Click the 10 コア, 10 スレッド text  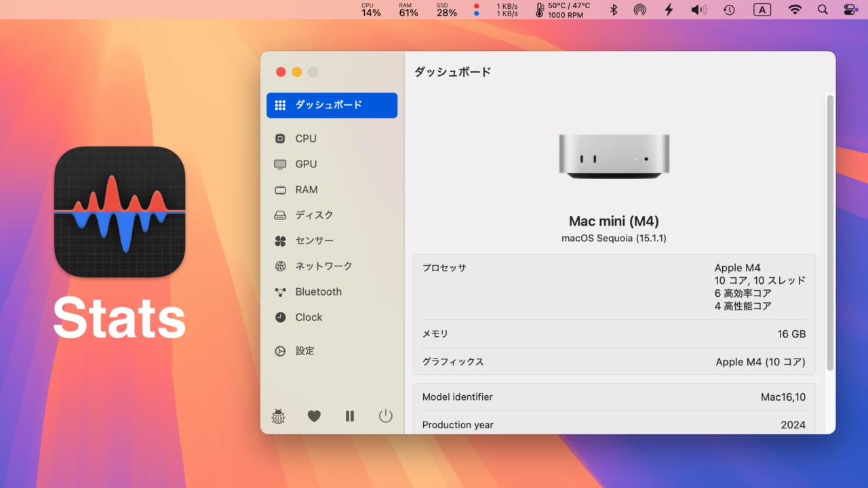[x=760, y=281]
